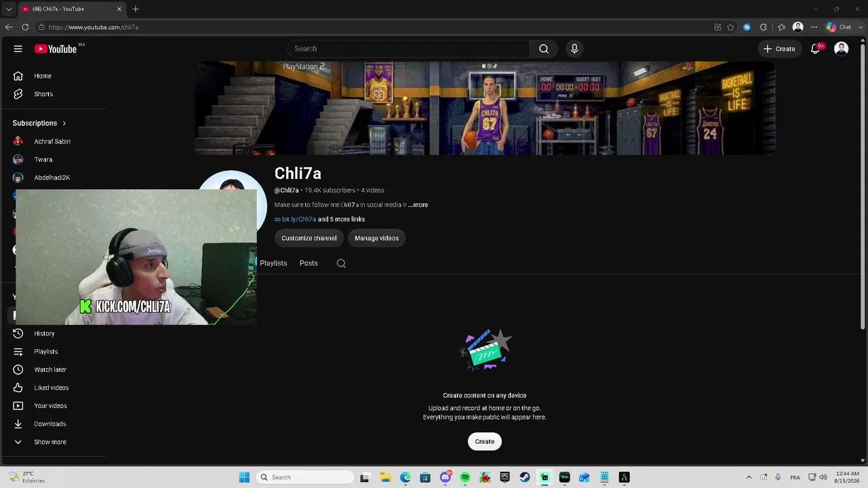Image resolution: width=868 pixels, height=488 pixels.
Task: Click the Customize channel button
Action: click(309, 238)
